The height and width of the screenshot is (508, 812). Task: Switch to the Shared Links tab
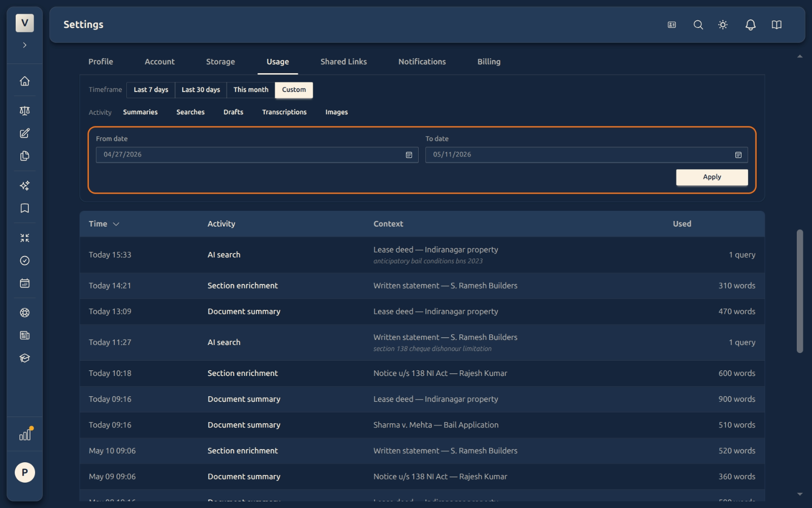click(x=344, y=61)
